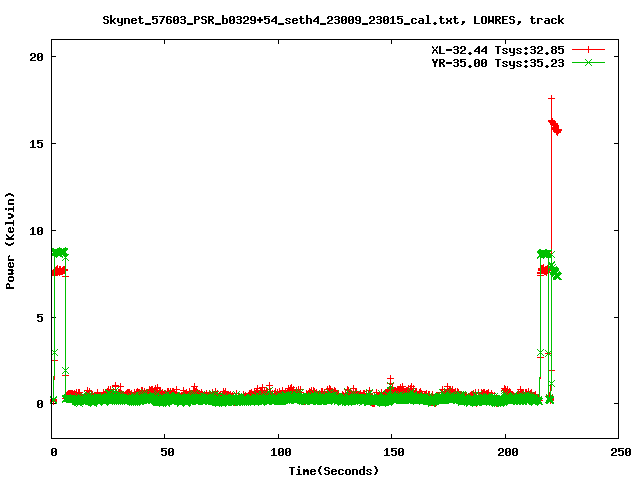
Task: Click the Power (Kelvin) y-axis label
Action: coord(11,240)
